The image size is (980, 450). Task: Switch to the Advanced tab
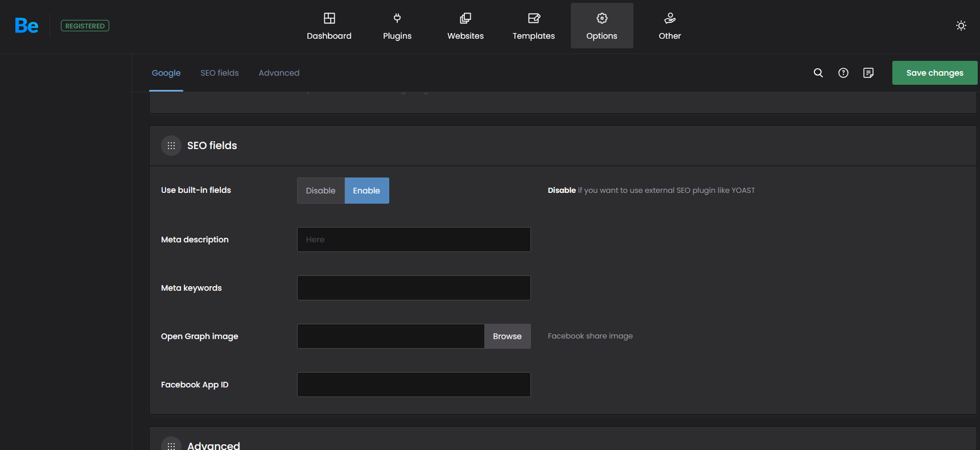[279, 73]
